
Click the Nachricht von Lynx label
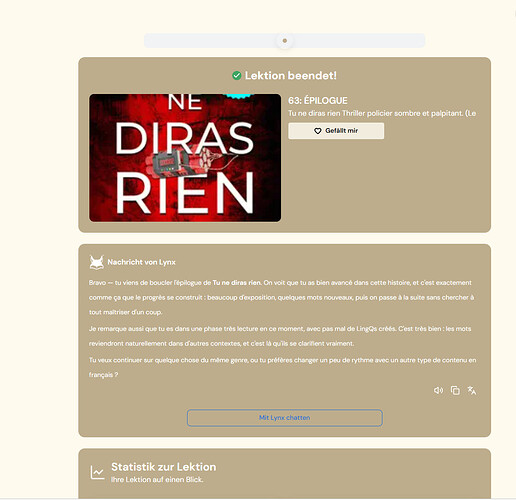click(141, 262)
